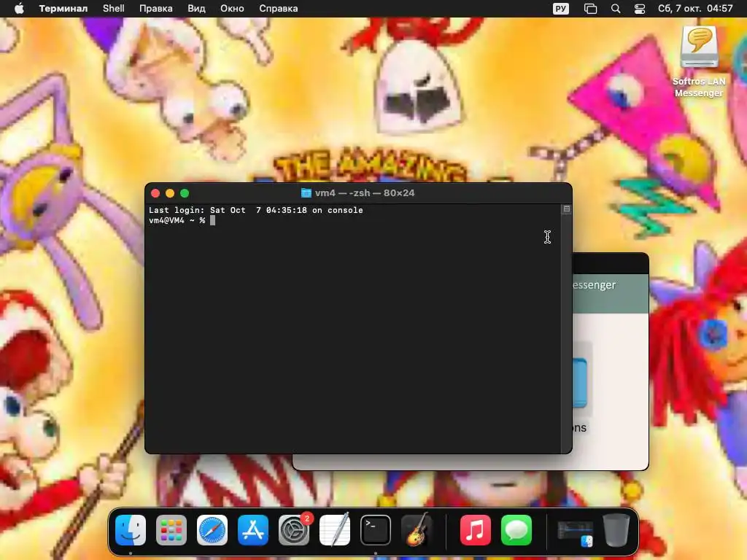Click the Terminal title vm4 — -zsh — 80×24

pyautogui.click(x=365, y=192)
